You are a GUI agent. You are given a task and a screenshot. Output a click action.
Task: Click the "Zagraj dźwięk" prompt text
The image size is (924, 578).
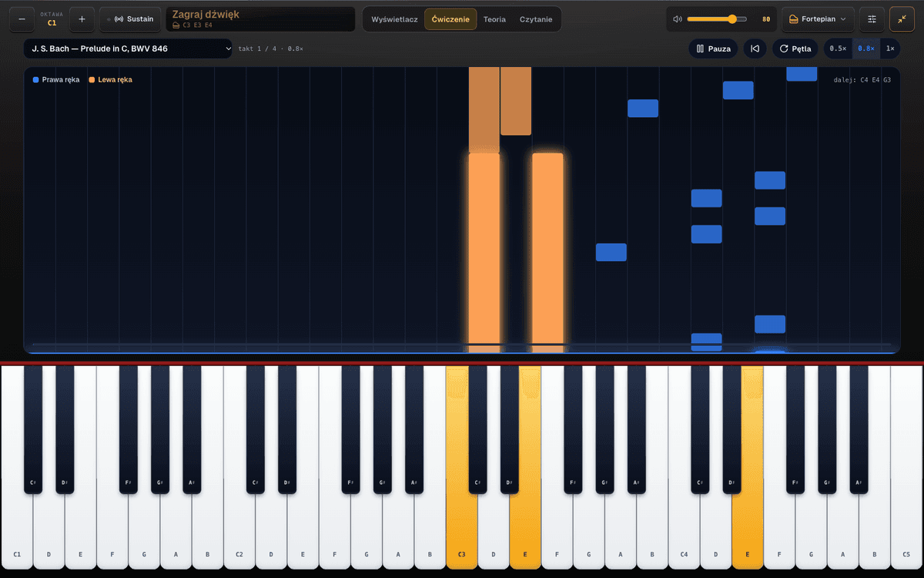pyautogui.click(x=206, y=15)
